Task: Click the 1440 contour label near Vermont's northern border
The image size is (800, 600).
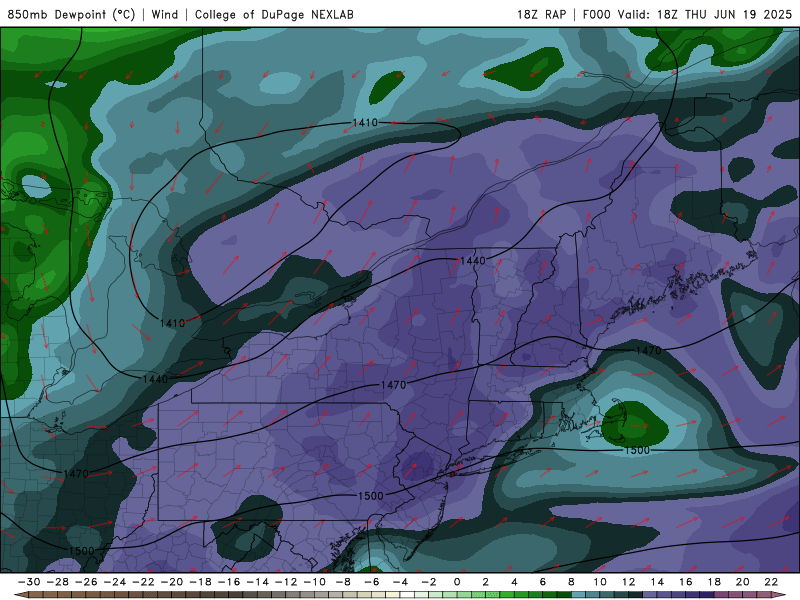Action: tap(473, 261)
